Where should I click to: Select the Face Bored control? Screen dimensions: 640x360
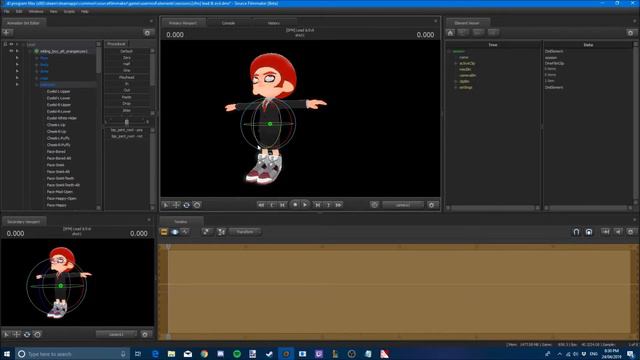pos(56,151)
